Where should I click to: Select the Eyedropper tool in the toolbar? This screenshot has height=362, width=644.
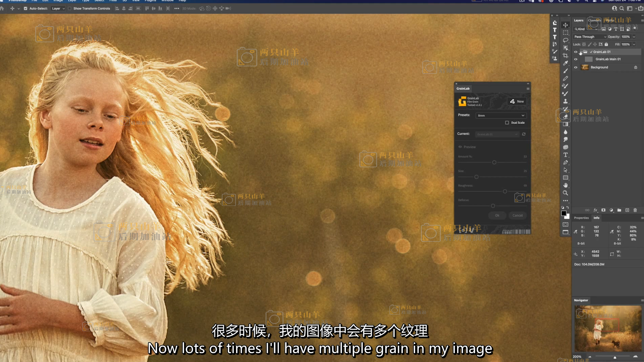[565, 63]
